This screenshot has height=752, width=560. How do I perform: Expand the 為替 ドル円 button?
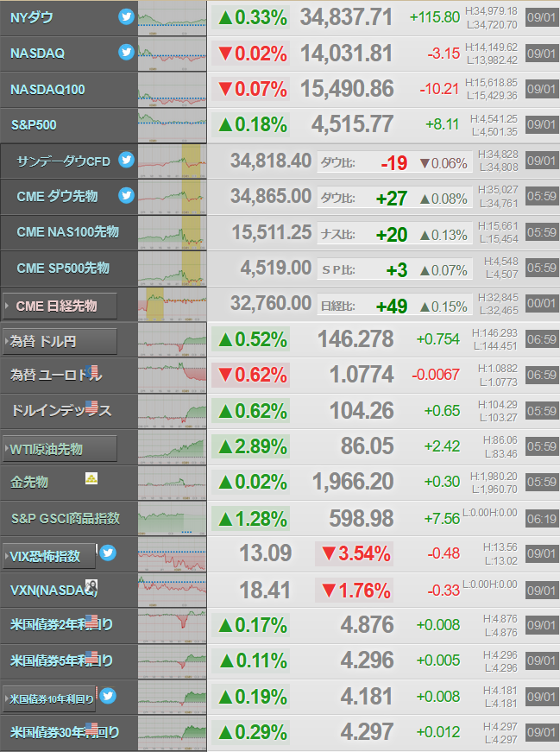pyautogui.click(x=60, y=342)
